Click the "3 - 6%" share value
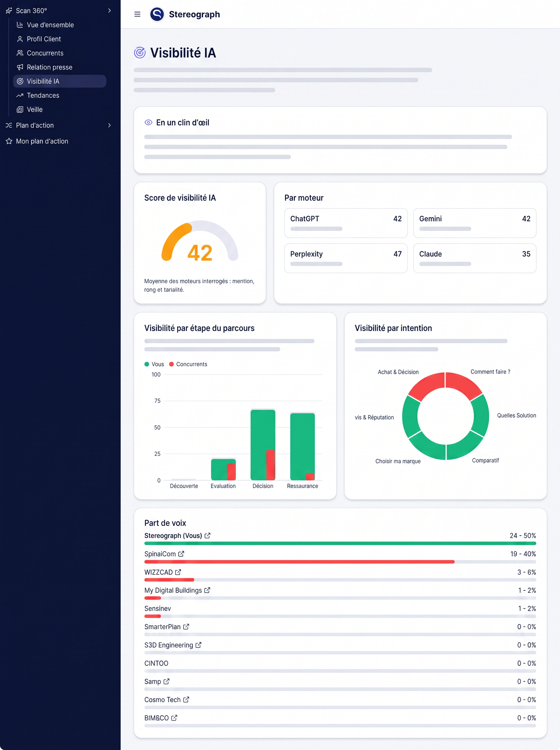This screenshot has height=750, width=560. click(527, 572)
